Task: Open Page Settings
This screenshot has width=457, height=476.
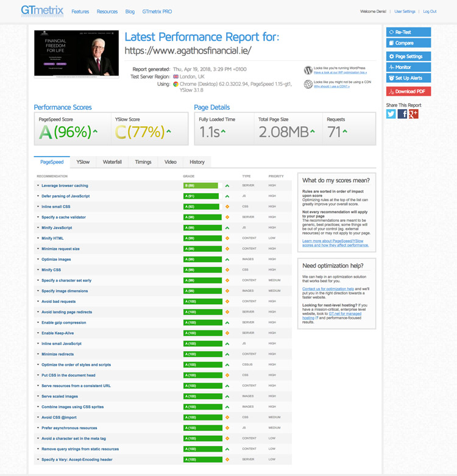Action: coord(408,57)
